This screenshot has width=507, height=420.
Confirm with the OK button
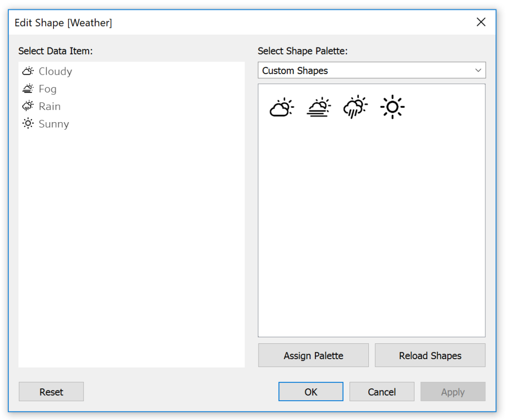pos(311,392)
